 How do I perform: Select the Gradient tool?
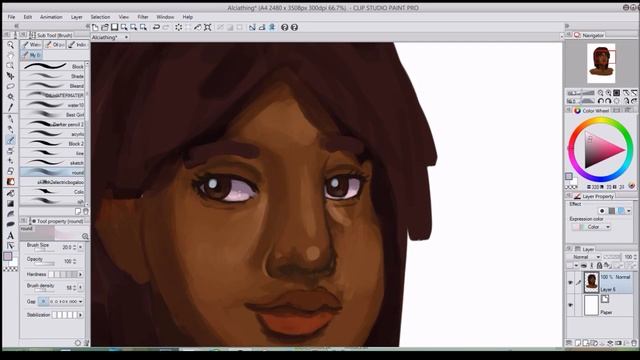tap(11, 203)
